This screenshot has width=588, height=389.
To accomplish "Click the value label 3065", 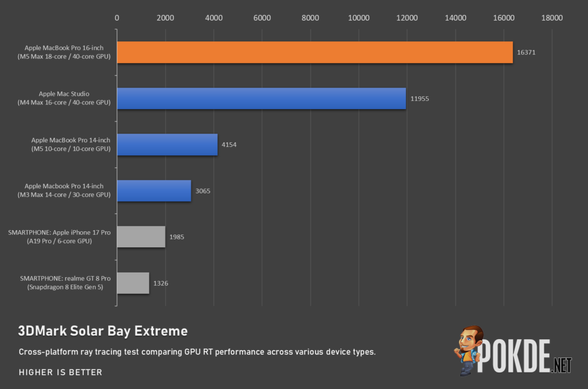I will tap(203, 191).
